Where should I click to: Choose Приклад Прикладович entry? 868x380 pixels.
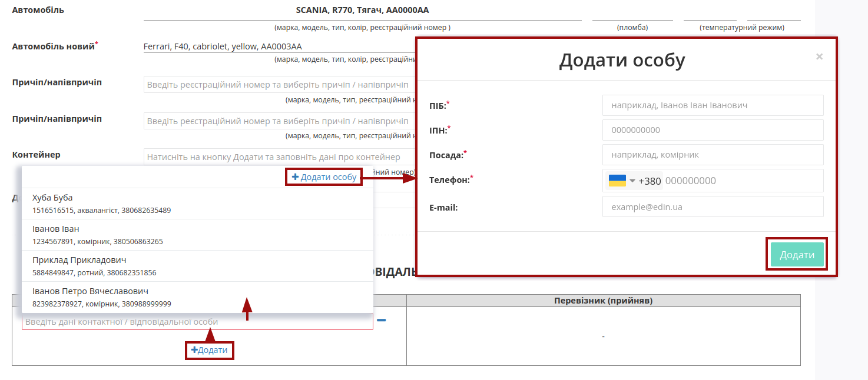pyautogui.click(x=197, y=266)
